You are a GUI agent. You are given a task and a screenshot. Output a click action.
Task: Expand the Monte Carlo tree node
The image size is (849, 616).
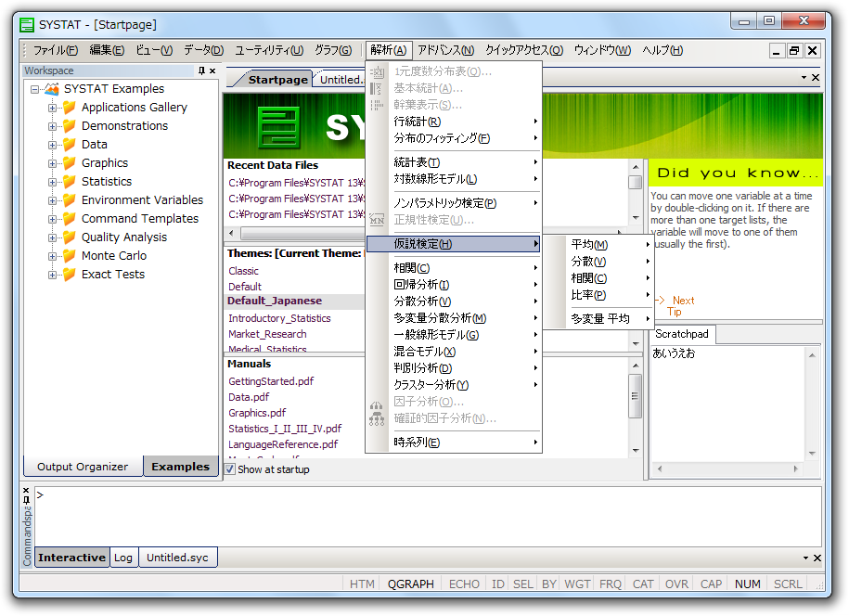click(x=52, y=256)
